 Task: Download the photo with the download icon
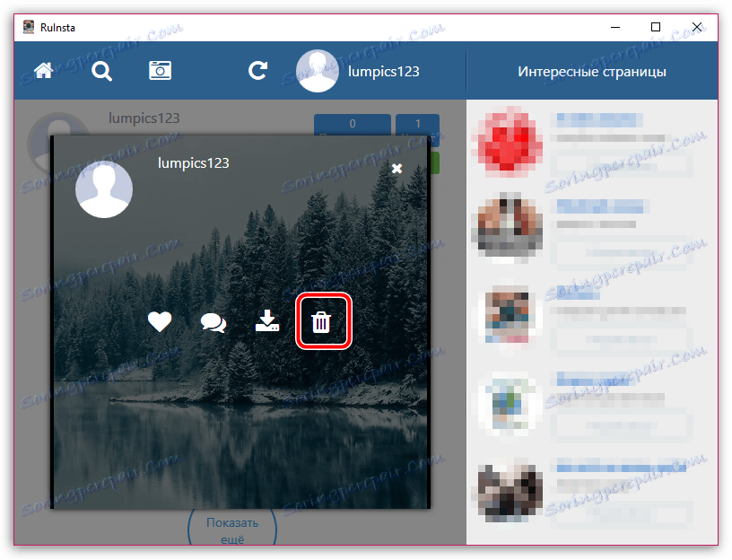(267, 321)
